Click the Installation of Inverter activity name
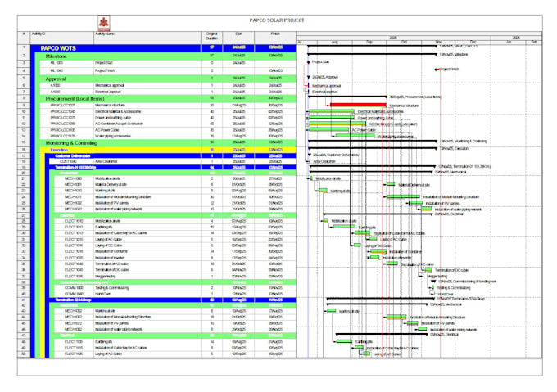Screen dimensions: 557x392 pyautogui.click(x=109, y=258)
